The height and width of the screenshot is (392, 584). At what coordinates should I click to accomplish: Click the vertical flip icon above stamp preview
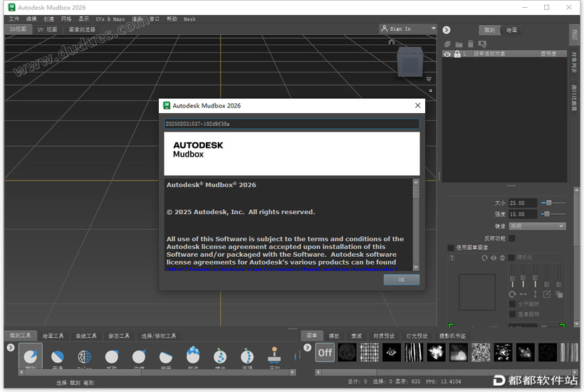502,258
